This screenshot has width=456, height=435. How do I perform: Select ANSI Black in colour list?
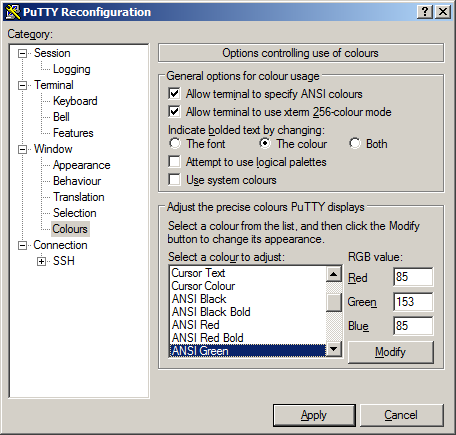[x=248, y=299]
